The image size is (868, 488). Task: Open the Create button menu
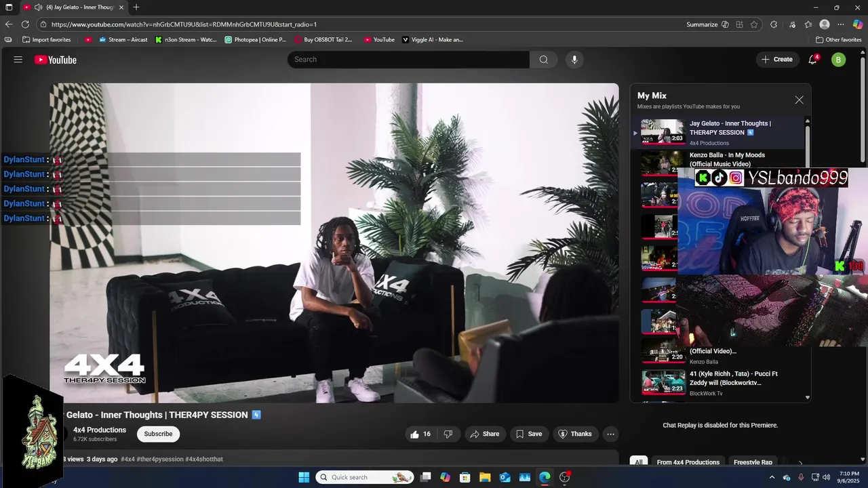(x=776, y=60)
